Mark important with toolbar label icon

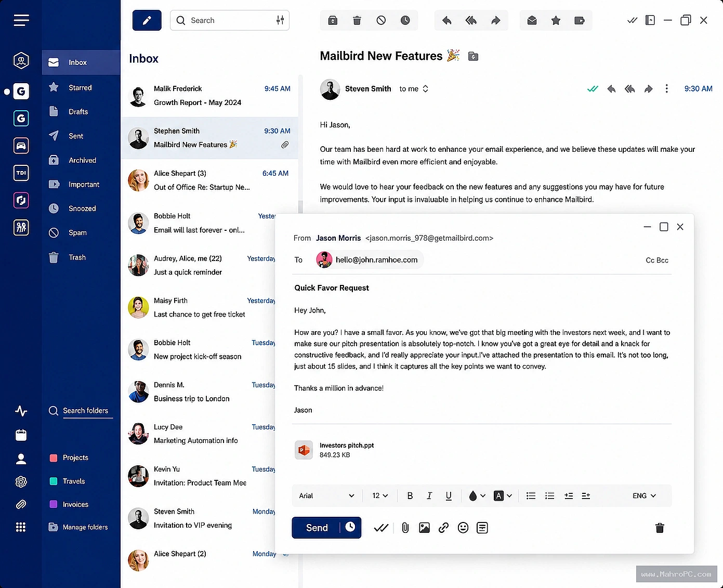point(580,20)
